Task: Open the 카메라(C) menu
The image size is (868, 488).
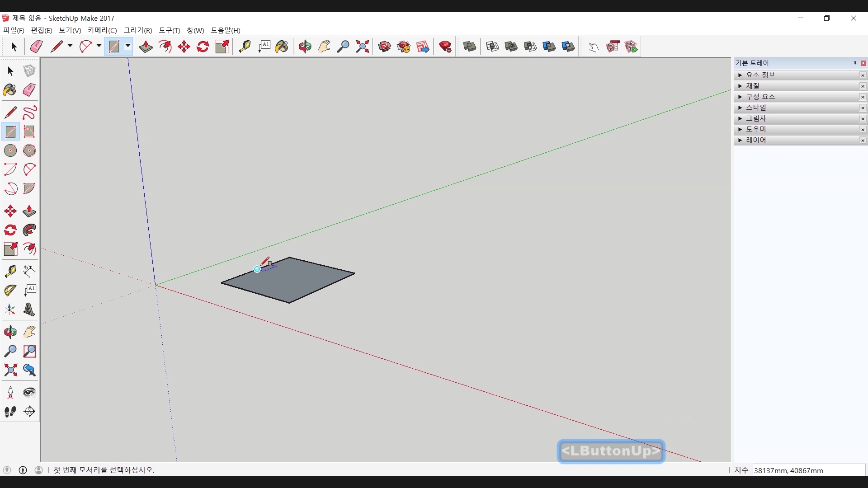Action: click(102, 30)
